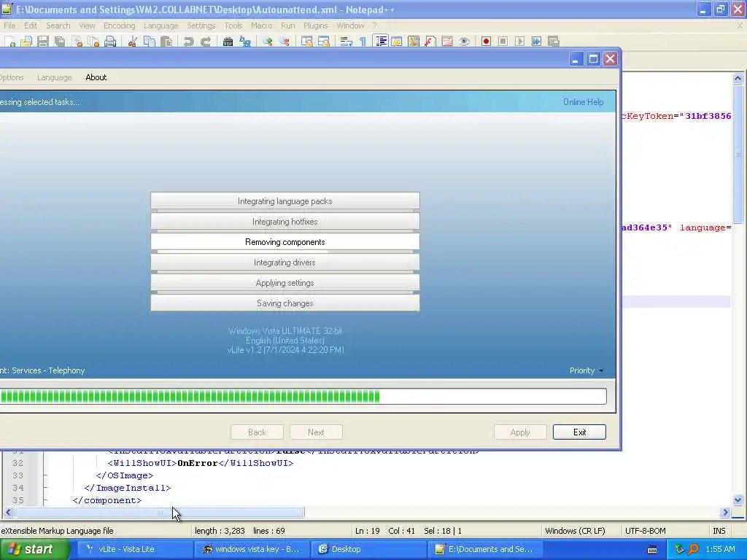This screenshot has height=560, width=747.
Task: Click the Save icon in Notepad++ toolbar
Action: (43, 42)
